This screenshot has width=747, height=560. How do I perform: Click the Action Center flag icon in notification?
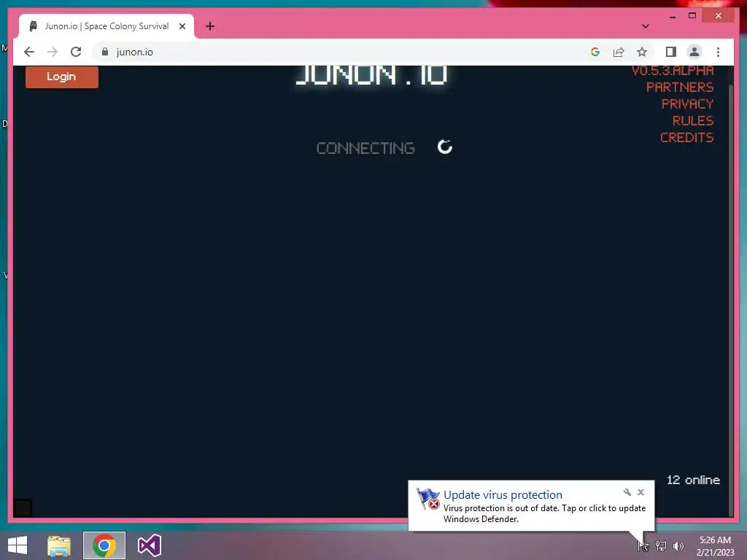427,499
